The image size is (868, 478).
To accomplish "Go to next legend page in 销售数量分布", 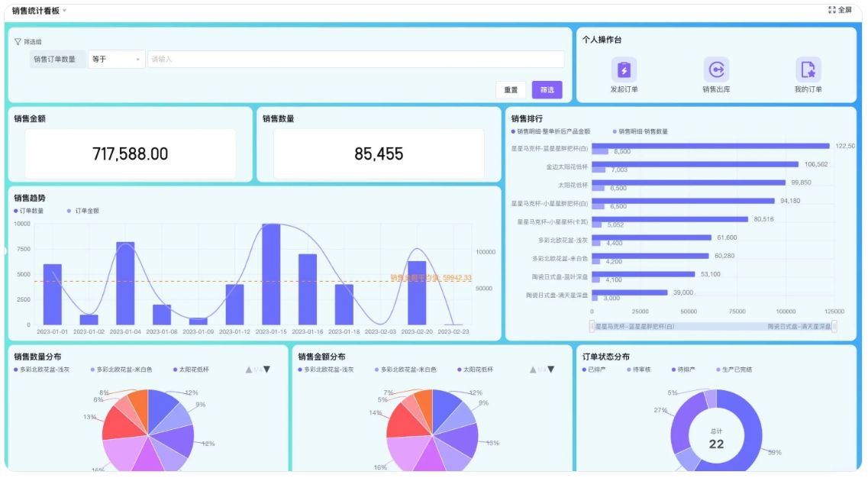I will 266,370.
